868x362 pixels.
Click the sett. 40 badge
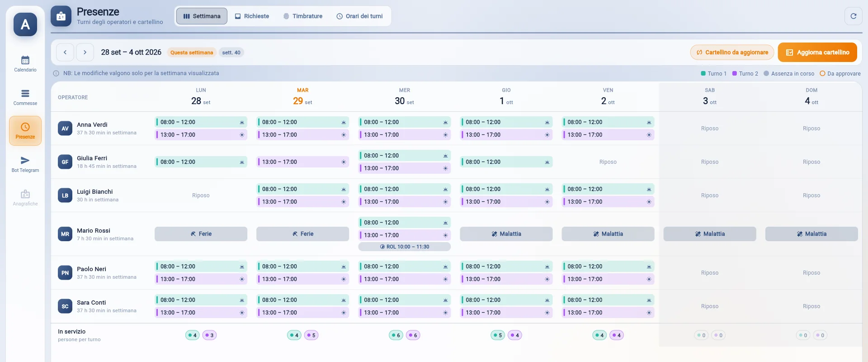[x=231, y=52]
